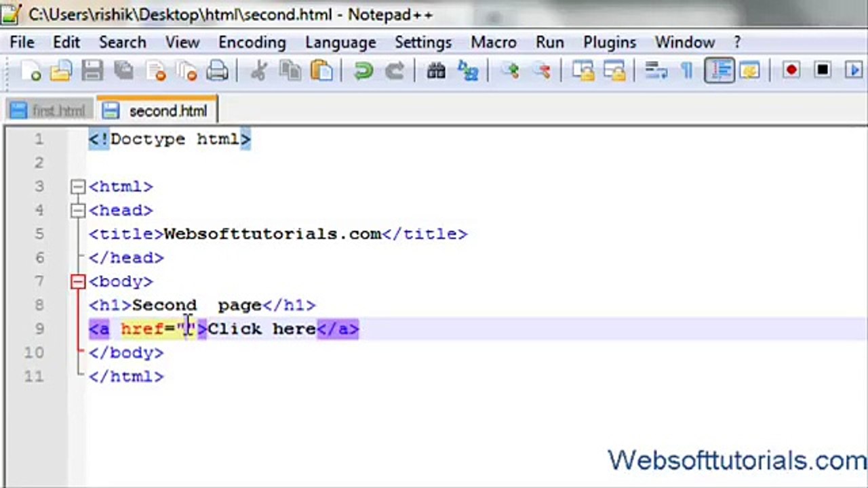
Task: Click the <!Doctype html> declaration
Action: [x=170, y=139]
